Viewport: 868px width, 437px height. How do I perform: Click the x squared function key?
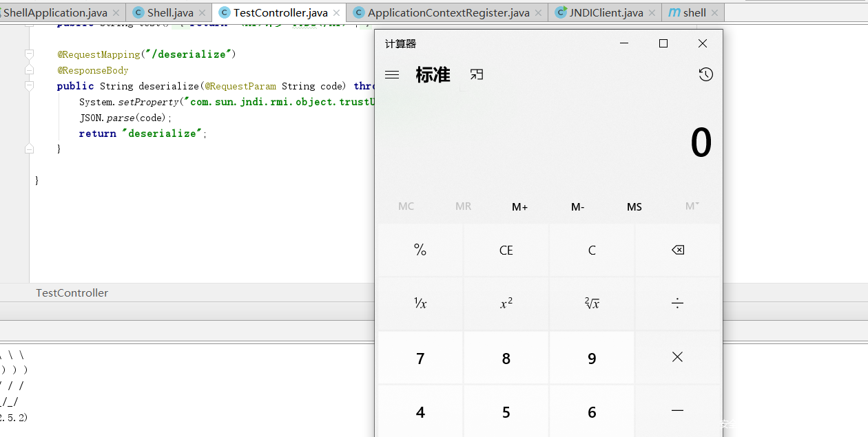pos(506,303)
